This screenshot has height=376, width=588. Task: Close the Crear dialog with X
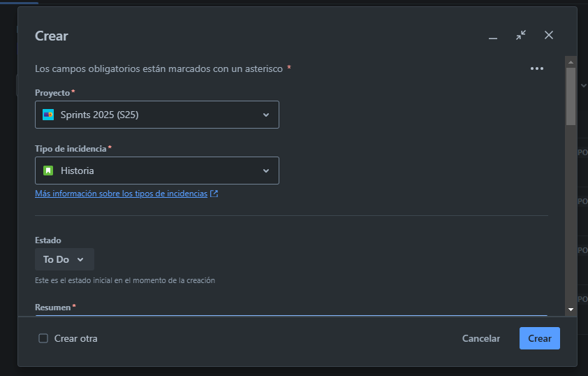click(x=549, y=35)
